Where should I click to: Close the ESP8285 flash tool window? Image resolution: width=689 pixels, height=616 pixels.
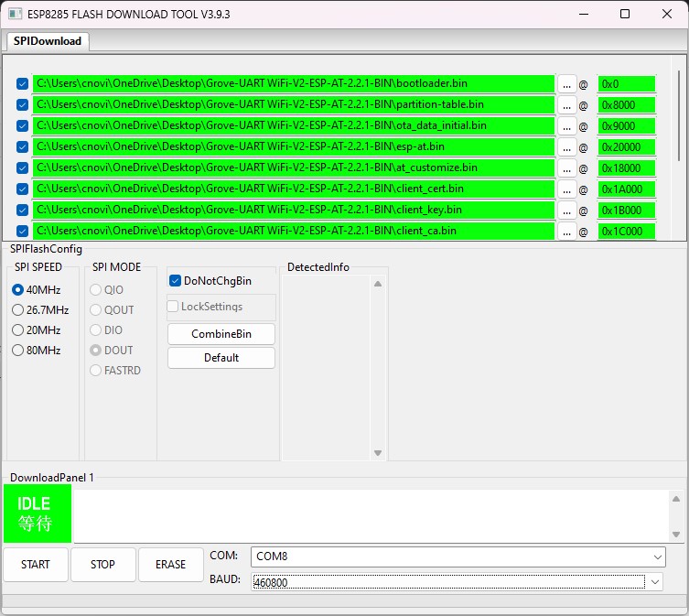667,14
